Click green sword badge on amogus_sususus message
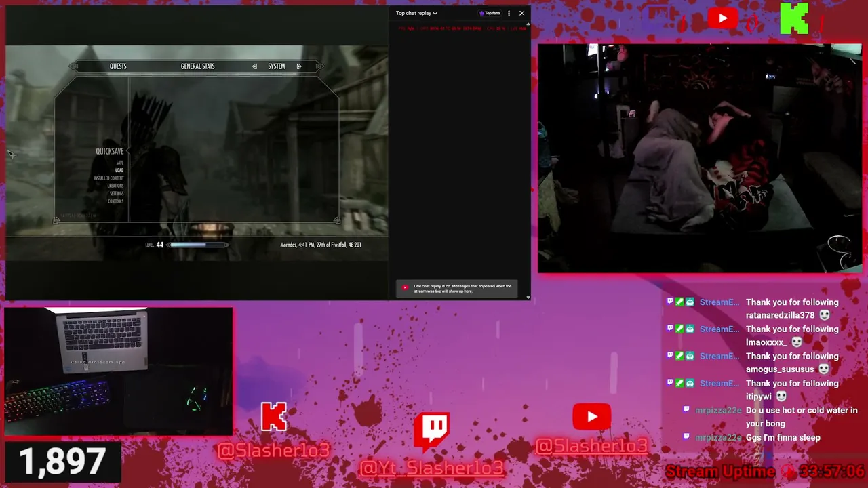This screenshot has height=488, width=868. tap(679, 357)
